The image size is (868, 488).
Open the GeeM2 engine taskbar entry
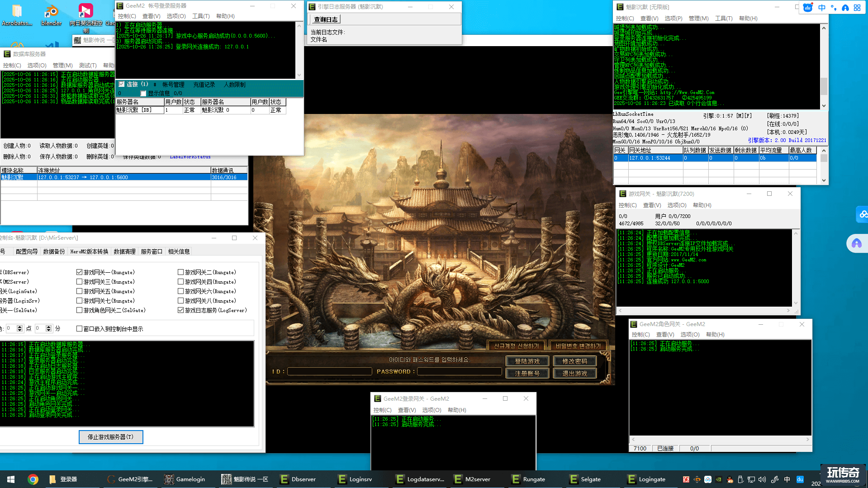[x=130, y=479]
